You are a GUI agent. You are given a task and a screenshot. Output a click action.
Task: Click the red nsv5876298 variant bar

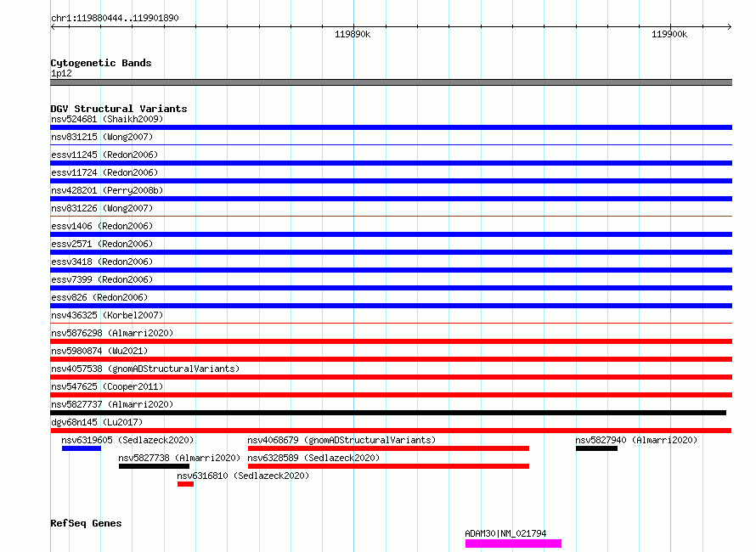[391, 341]
